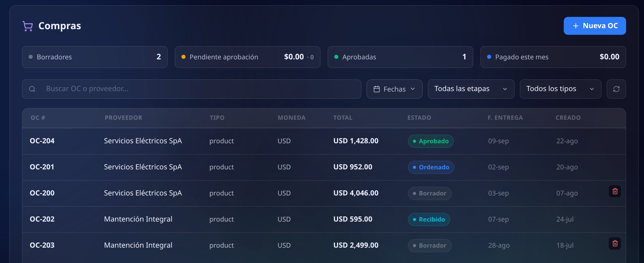This screenshot has width=644, height=263.
Task: Select total USD 1,428.00
Action: [x=356, y=141]
